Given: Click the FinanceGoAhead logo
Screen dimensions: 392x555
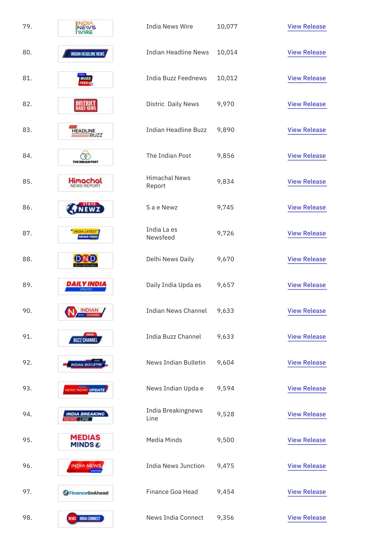Looking at the screenshot, I should point(85,493).
